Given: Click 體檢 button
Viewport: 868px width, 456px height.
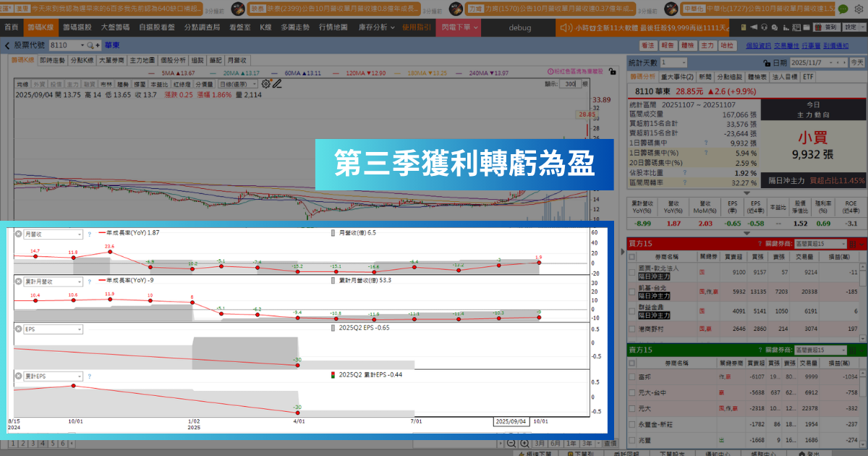Looking at the screenshot, I should (688, 45).
